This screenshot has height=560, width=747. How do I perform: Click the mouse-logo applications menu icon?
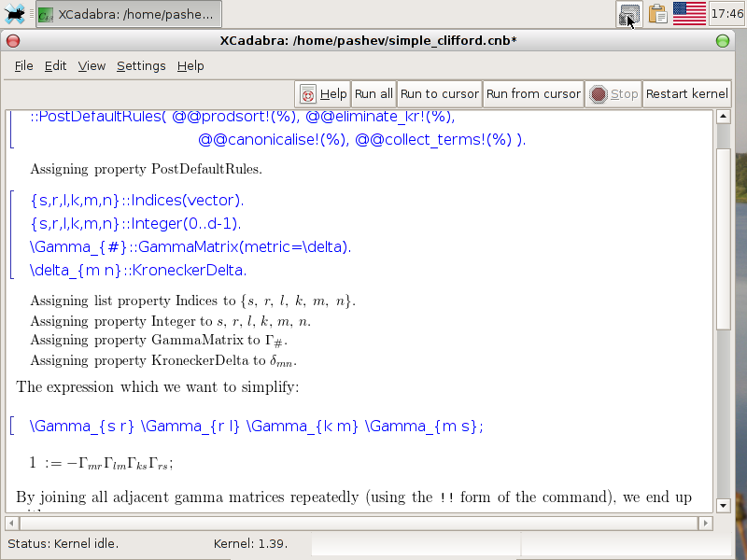click(x=14, y=14)
